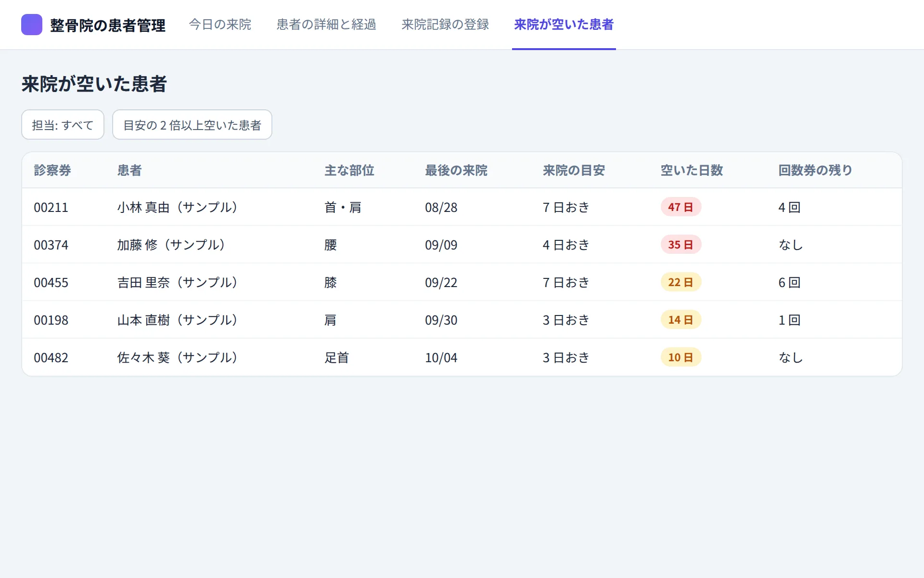Click card number 00482

51,358
